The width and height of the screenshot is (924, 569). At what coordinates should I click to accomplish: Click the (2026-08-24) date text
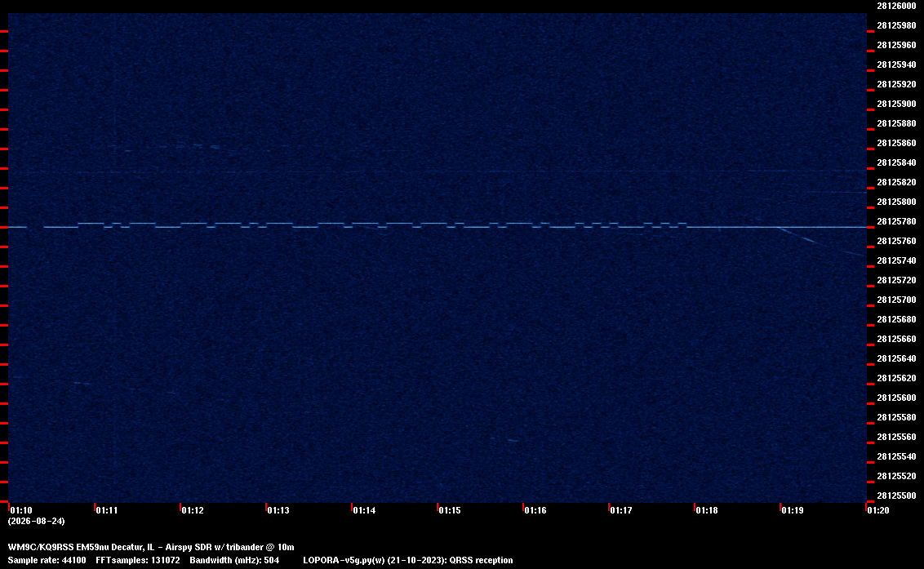click(x=36, y=521)
